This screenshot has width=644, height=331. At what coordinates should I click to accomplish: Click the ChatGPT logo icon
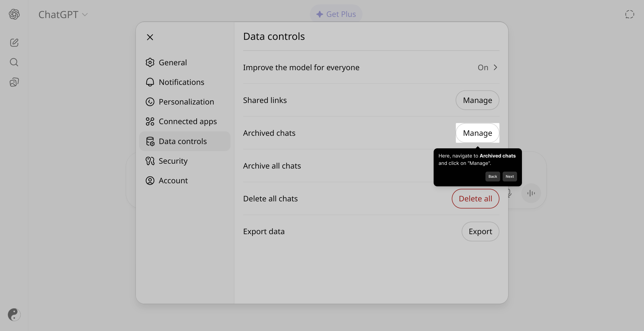[x=14, y=14]
